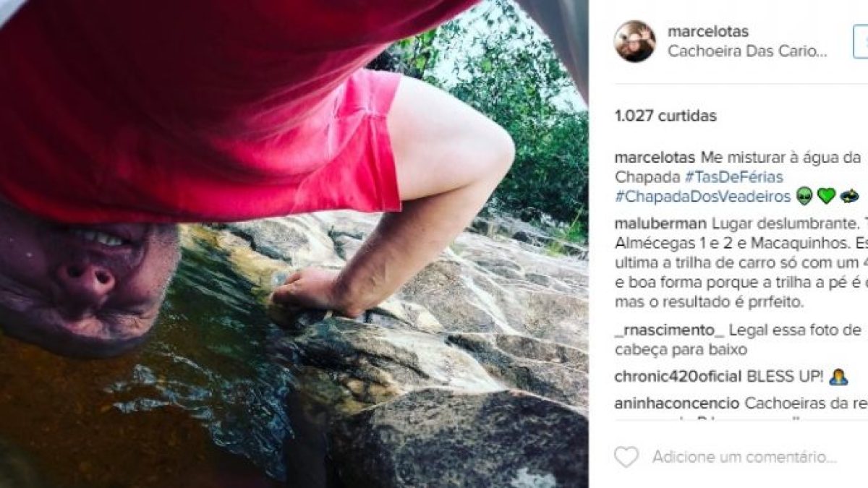Open marcelotas username in post header
The width and height of the screenshot is (868, 488).
pos(707,32)
